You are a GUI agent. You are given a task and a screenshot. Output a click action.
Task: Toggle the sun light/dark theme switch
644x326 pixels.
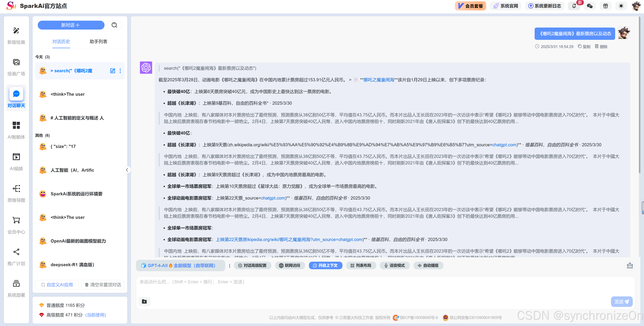(x=621, y=6)
